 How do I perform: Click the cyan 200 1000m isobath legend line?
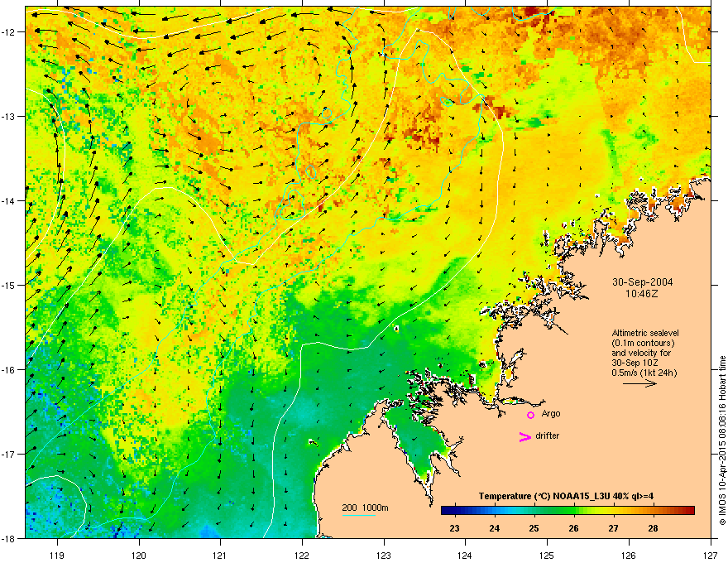[x=358, y=516]
